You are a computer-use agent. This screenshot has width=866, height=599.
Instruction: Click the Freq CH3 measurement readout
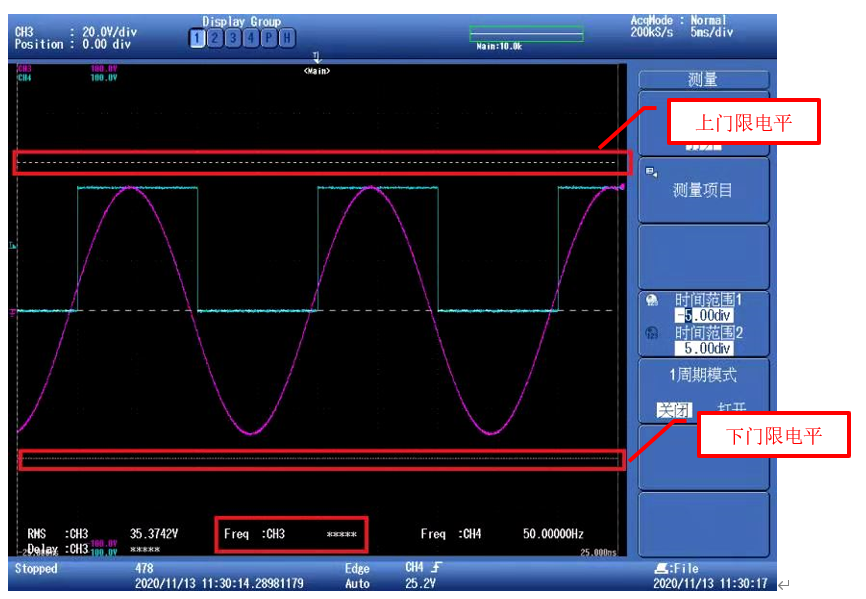291,534
